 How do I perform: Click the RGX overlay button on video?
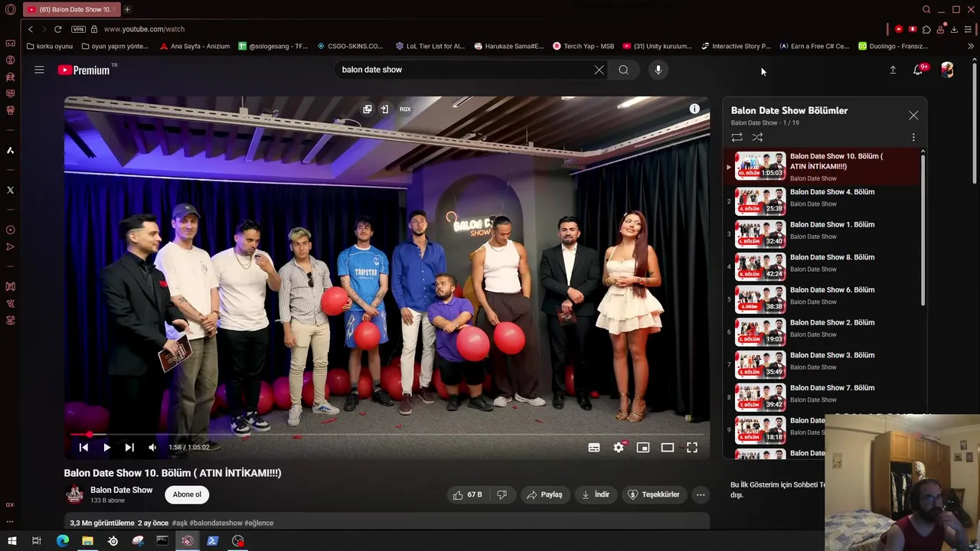tap(405, 109)
